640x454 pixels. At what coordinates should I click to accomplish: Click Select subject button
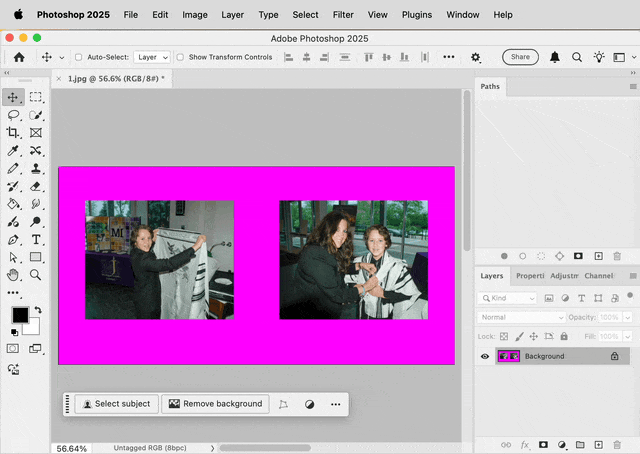click(117, 404)
